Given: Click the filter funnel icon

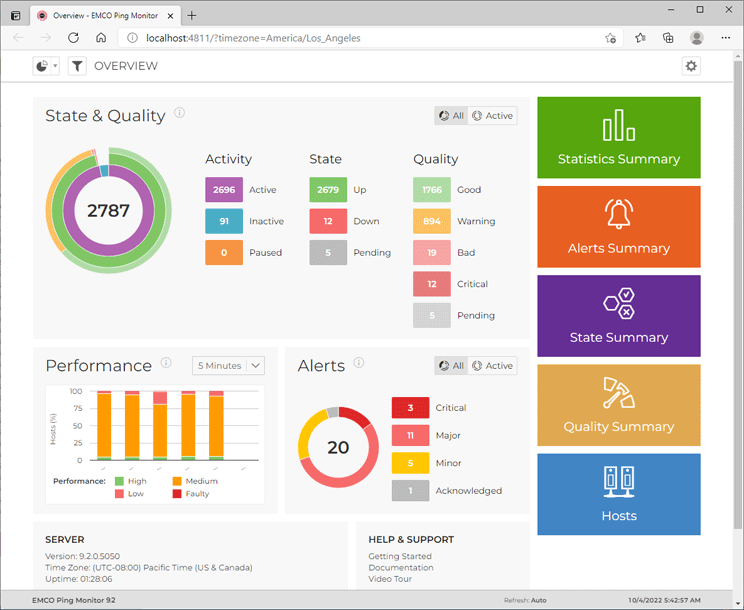Looking at the screenshot, I should point(77,66).
